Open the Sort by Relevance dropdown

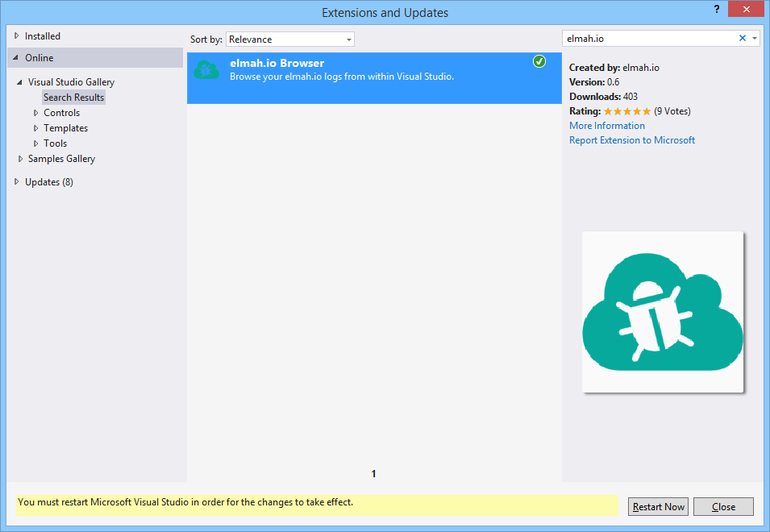pyautogui.click(x=350, y=39)
